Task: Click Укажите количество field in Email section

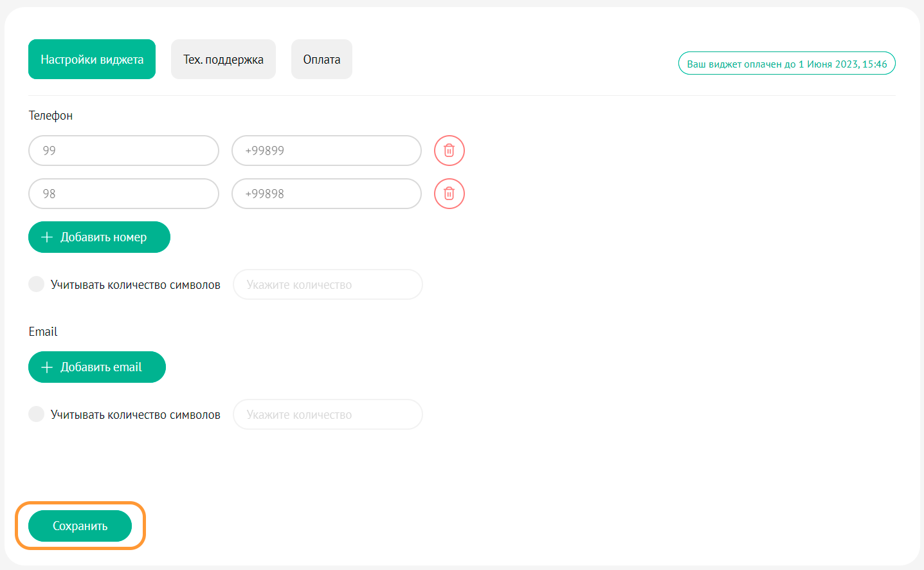Action: click(327, 414)
